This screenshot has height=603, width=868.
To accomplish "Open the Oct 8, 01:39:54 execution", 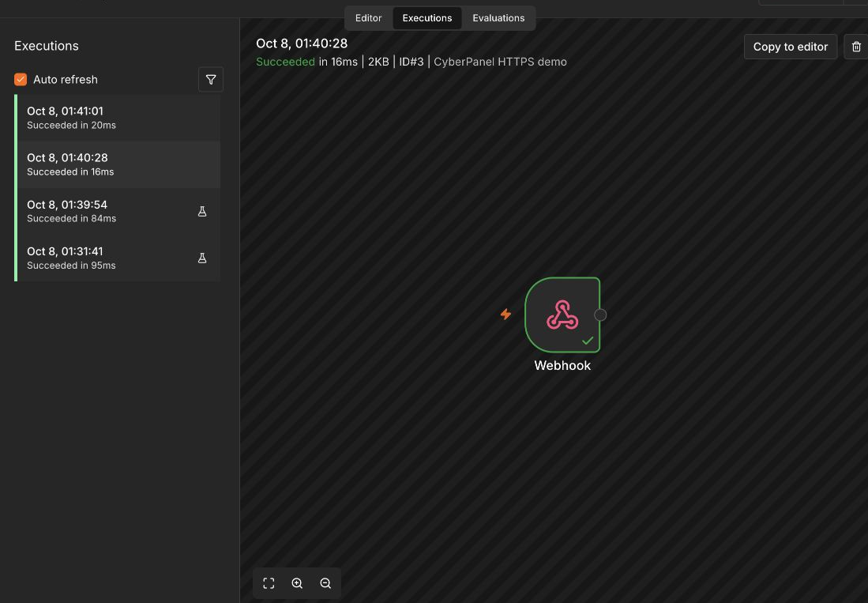I will 118,211.
